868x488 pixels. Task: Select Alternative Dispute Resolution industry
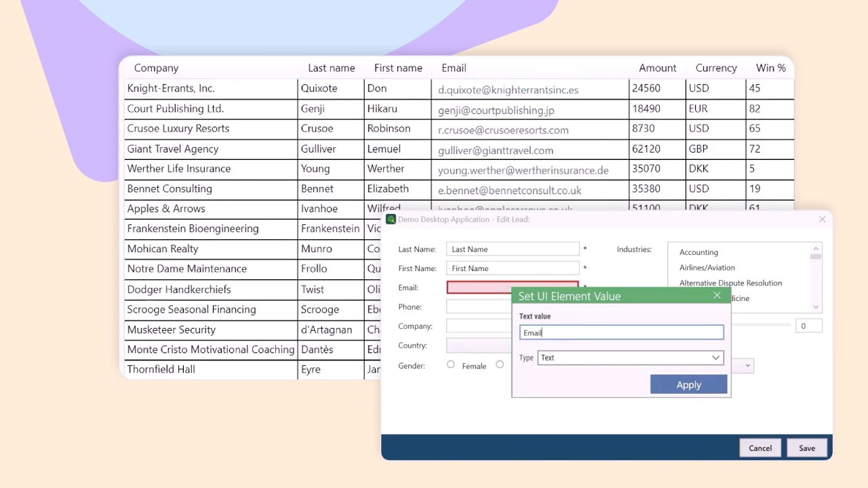click(x=730, y=283)
